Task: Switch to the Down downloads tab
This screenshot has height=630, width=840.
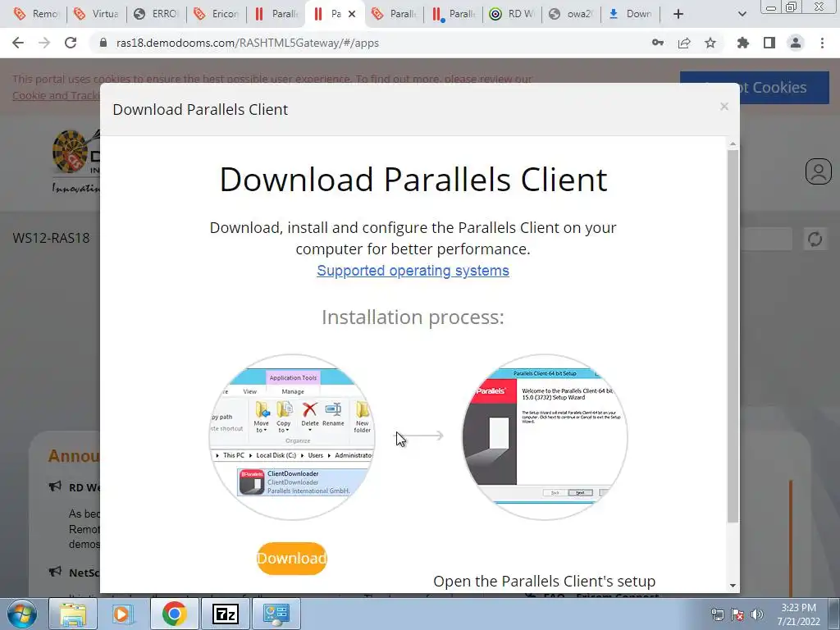Action: (x=631, y=14)
